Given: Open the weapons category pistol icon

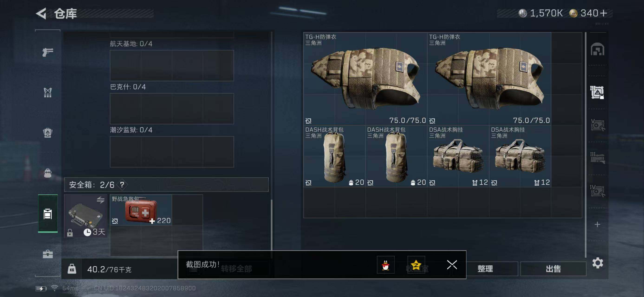Looking at the screenshot, I should [x=48, y=52].
